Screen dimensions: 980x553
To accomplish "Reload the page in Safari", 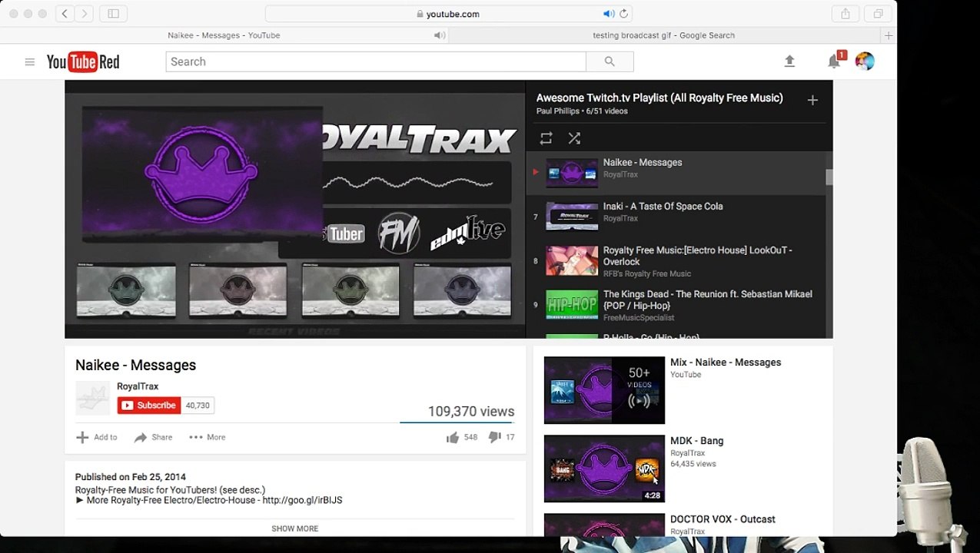I will tap(623, 14).
